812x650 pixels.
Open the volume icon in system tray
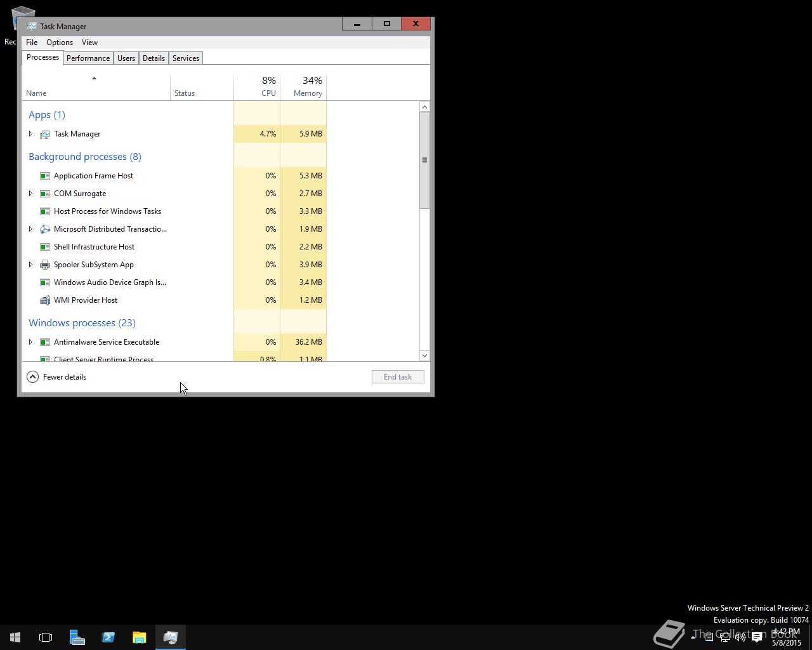point(740,637)
